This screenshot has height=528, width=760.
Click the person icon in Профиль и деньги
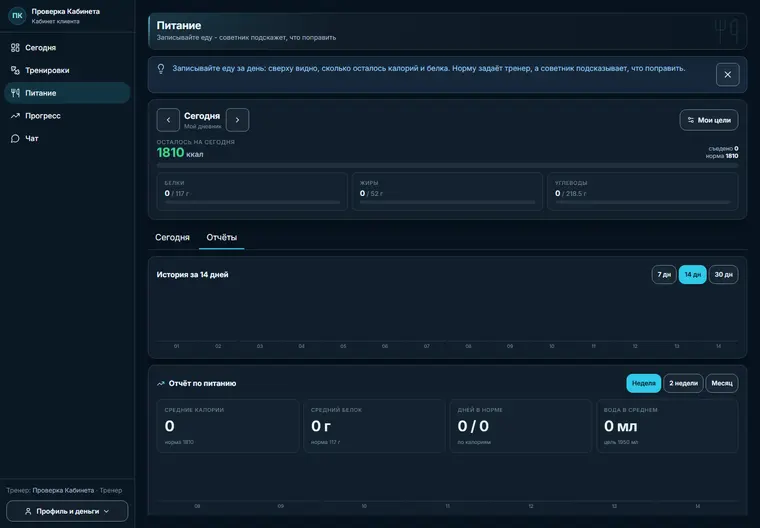[28, 511]
